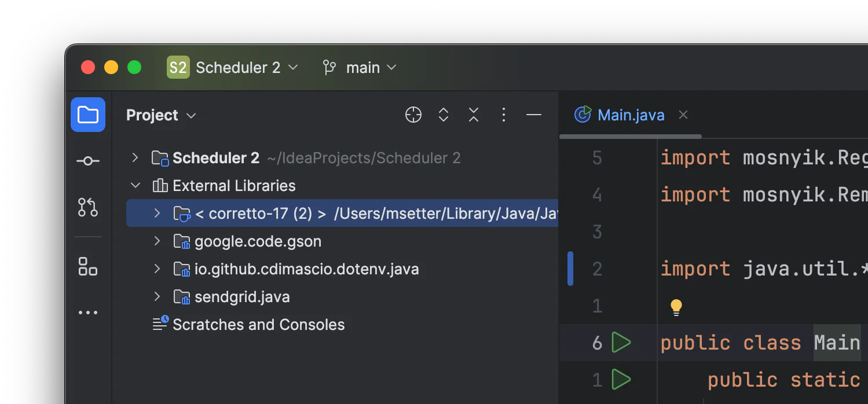Open the Scheduler 2 project dropdown
The image size is (868, 404).
coord(233,68)
